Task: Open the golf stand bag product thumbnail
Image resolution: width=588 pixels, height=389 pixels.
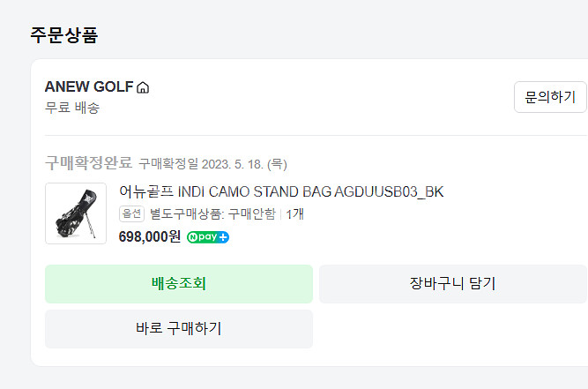Action: [x=76, y=213]
